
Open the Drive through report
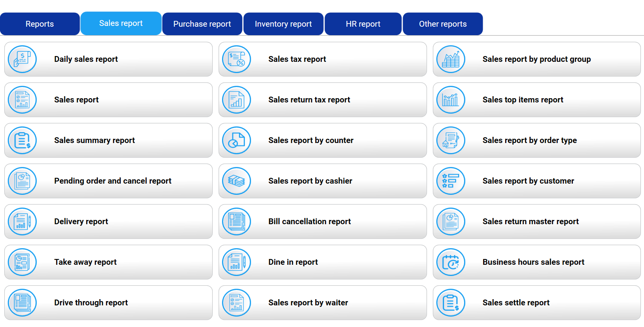pyautogui.click(x=91, y=303)
